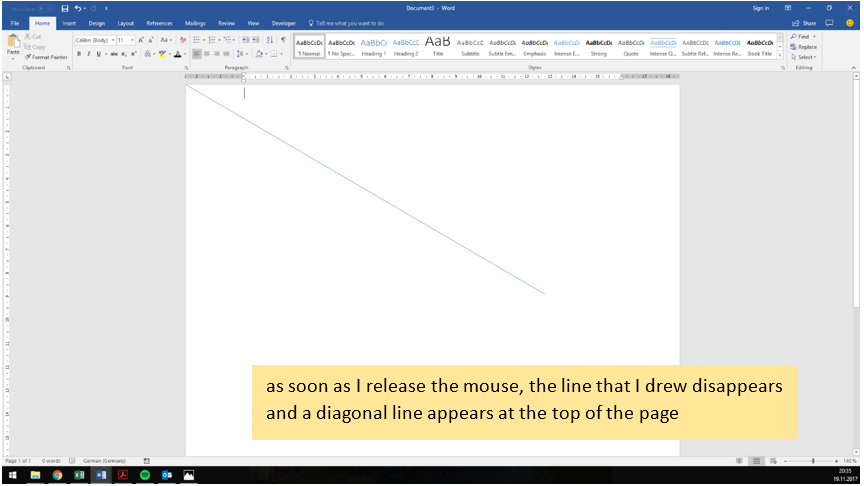Open the font name dropdown
This screenshot has height=486, width=864.
[x=112, y=40]
